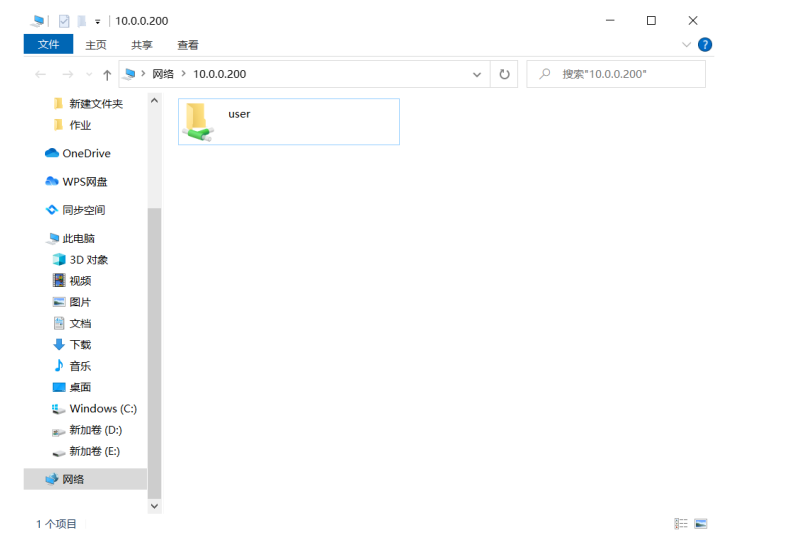Minimize the 10.0.0.200 window
This screenshot has height=540, width=801.
click(610, 20)
